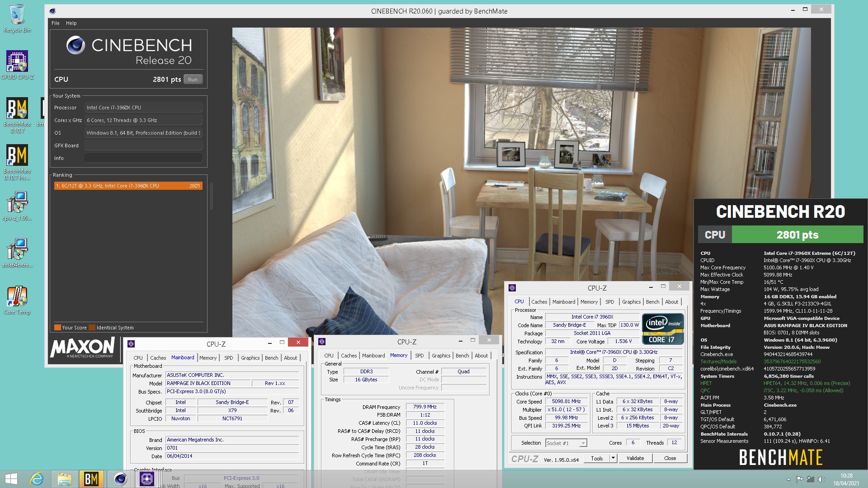The image size is (868, 488).
Task: Select Memory tab in Mainboard CPU-Z window
Action: (208, 358)
